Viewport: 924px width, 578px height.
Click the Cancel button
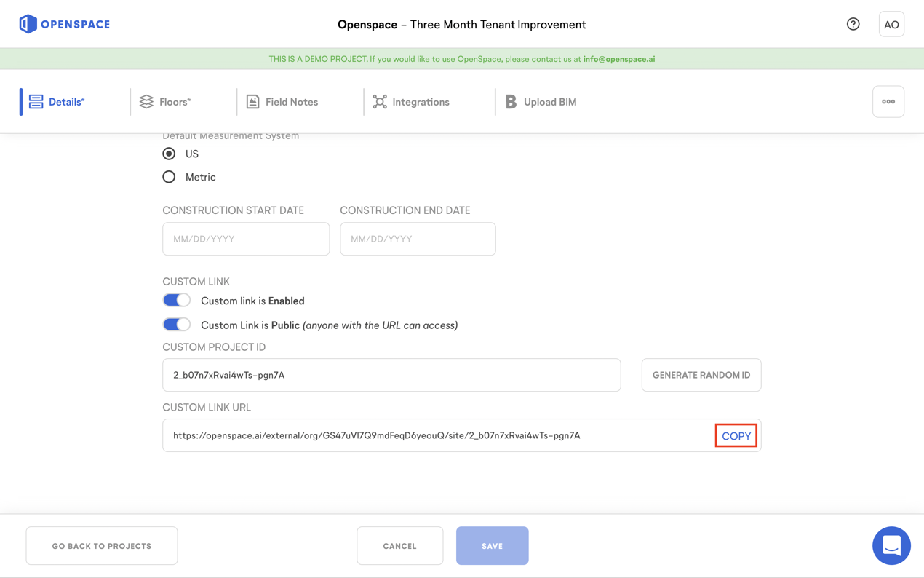400,546
